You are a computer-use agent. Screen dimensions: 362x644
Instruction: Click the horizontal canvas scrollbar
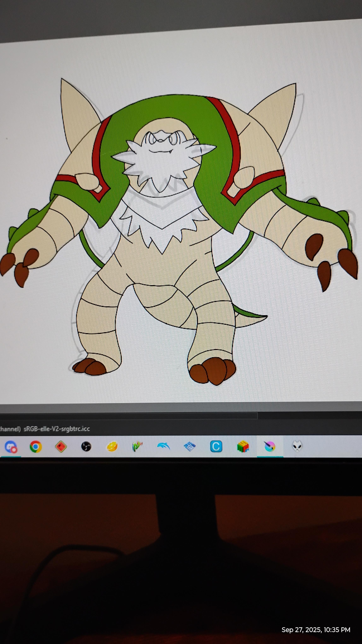(125, 416)
